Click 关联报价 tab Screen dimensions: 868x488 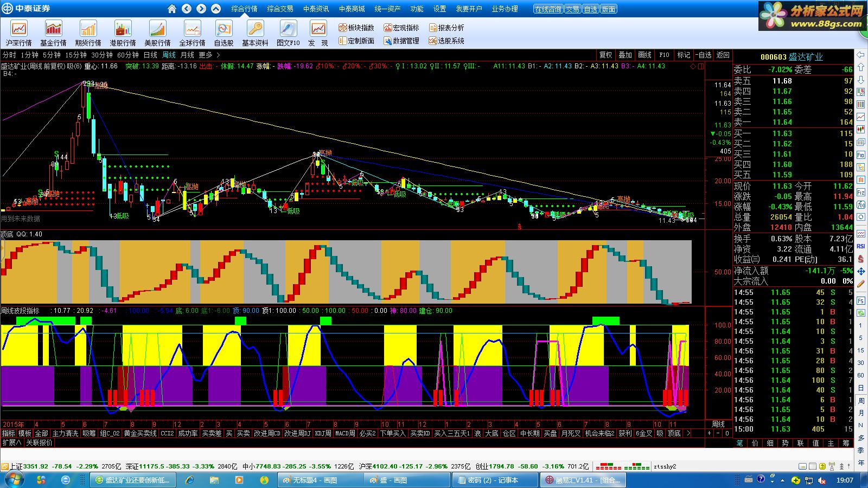pyautogui.click(x=40, y=442)
